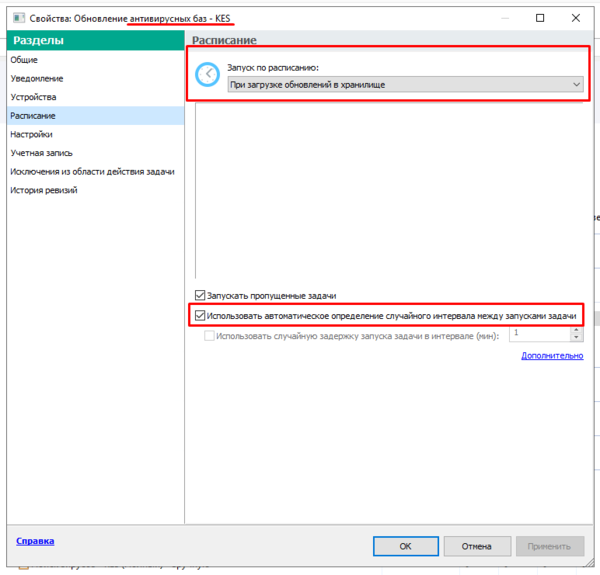The width and height of the screenshot is (600, 575).
Task: Uncheck automatic random interval detection checkbox
Action: click(x=200, y=316)
